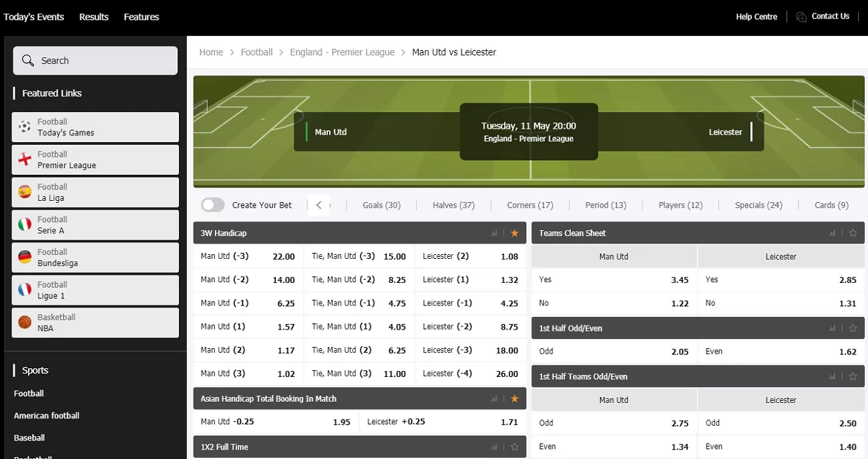Bet Leicester 1st half Odd at 2.50
The width and height of the screenshot is (868, 459).
click(781, 423)
